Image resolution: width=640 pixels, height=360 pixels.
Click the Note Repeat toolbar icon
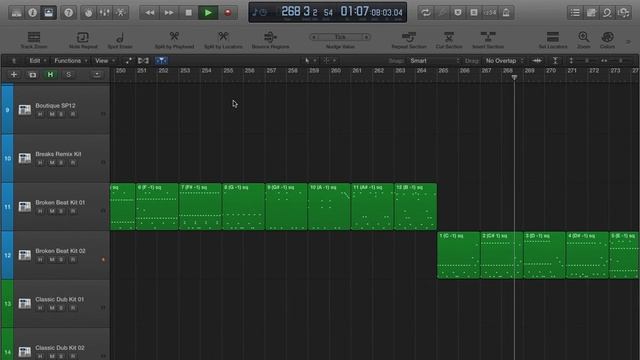[x=83, y=37]
